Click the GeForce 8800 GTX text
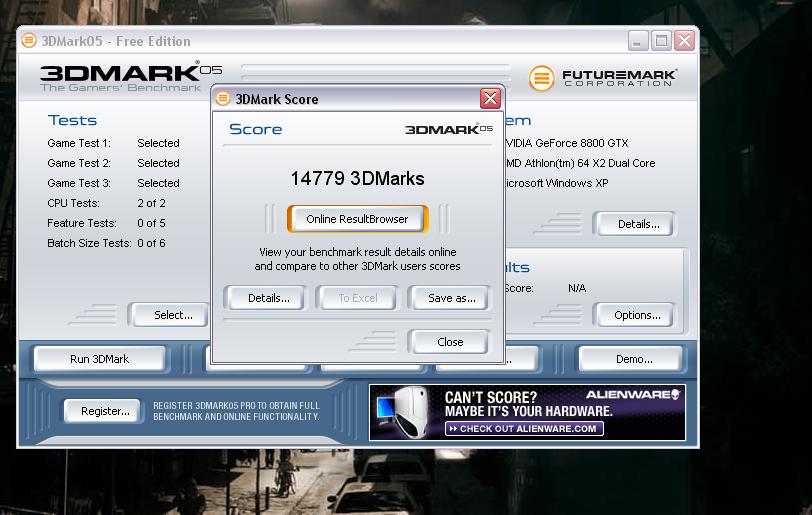 point(567,143)
